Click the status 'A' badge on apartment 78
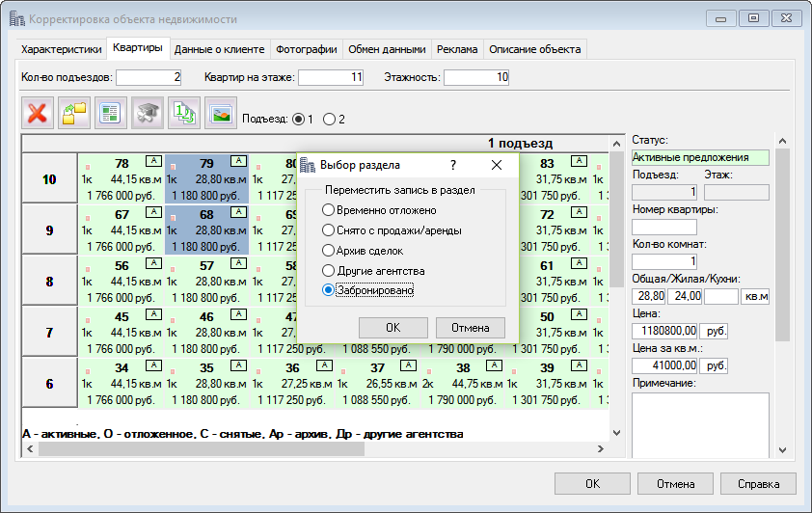 [153, 161]
